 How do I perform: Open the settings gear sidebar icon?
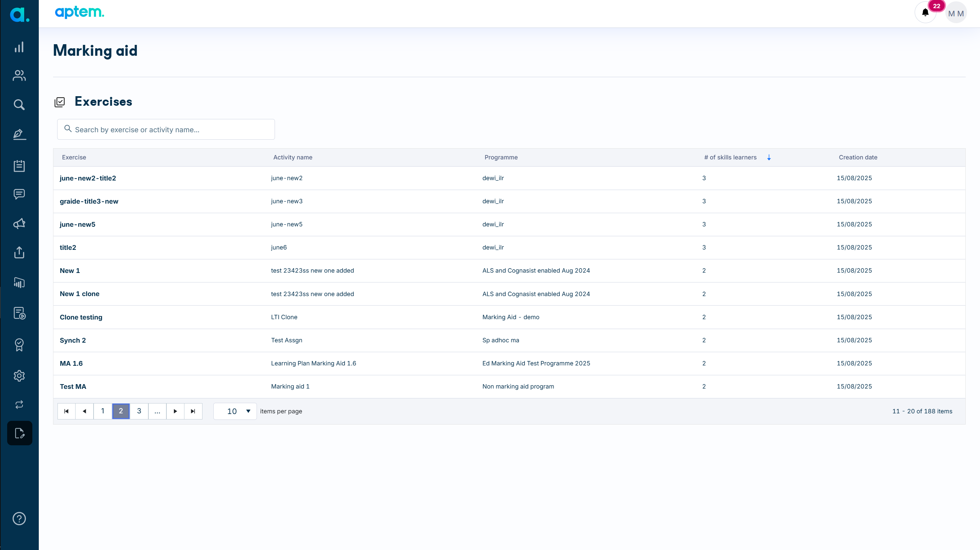coord(19,376)
